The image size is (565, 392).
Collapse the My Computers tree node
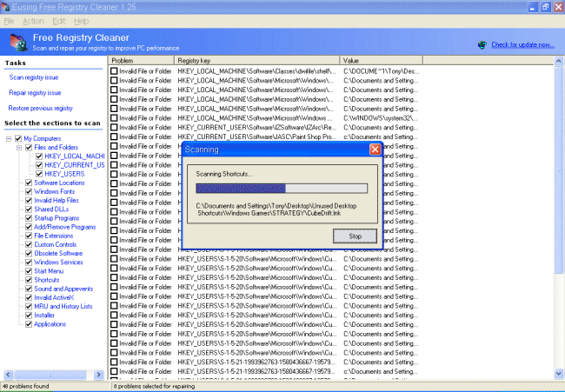click(9, 139)
